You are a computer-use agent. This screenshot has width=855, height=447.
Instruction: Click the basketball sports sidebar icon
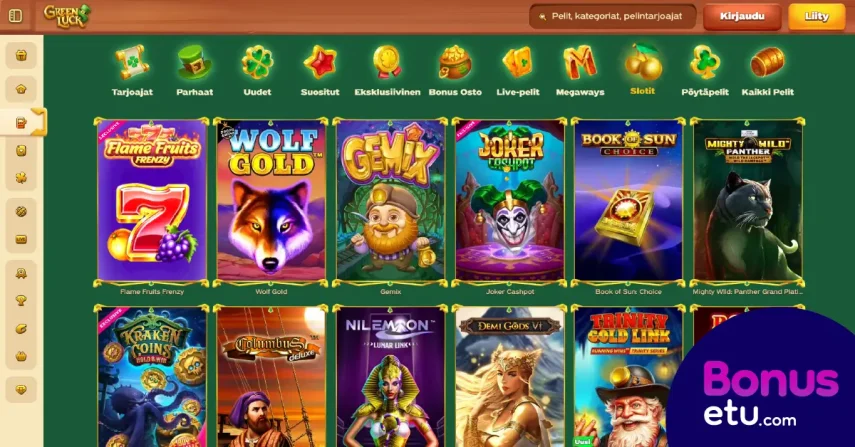tap(21, 212)
